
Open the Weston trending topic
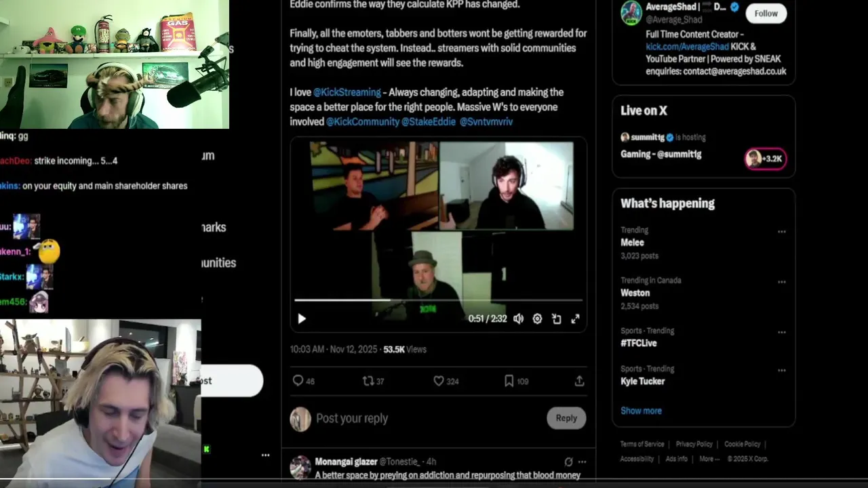pos(635,293)
